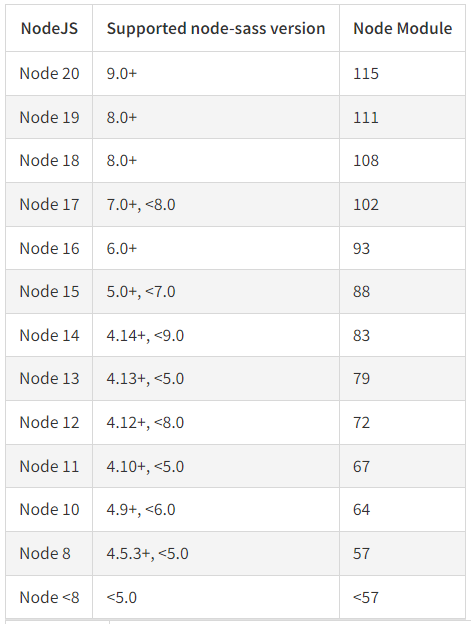Select the Node 19 row label
Screen dimensions: 471x624
click(49, 117)
